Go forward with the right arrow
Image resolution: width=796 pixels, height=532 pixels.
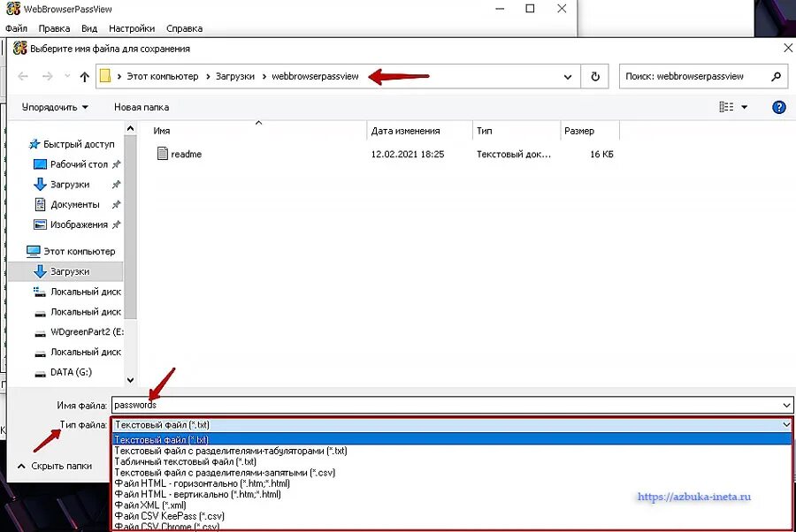coord(47,77)
